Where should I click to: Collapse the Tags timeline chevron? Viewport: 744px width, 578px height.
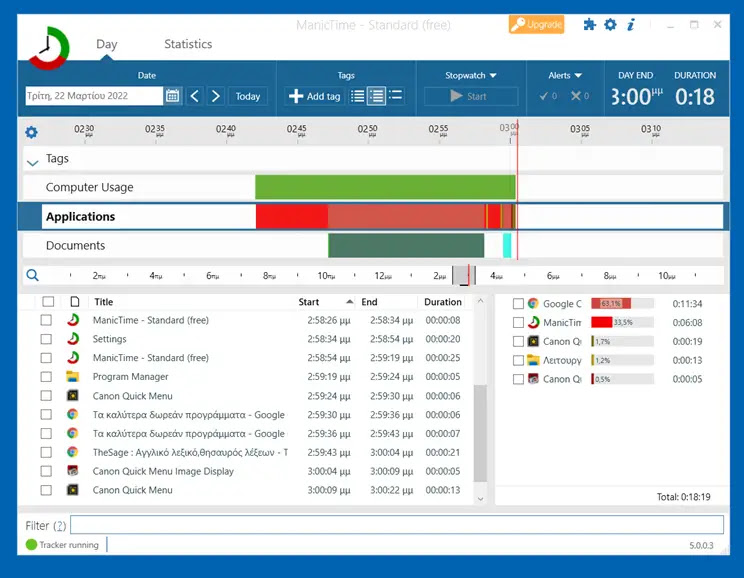(32, 163)
